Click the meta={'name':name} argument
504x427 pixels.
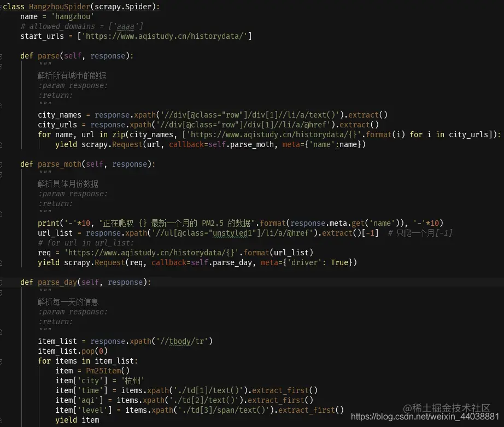(x=322, y=145)
